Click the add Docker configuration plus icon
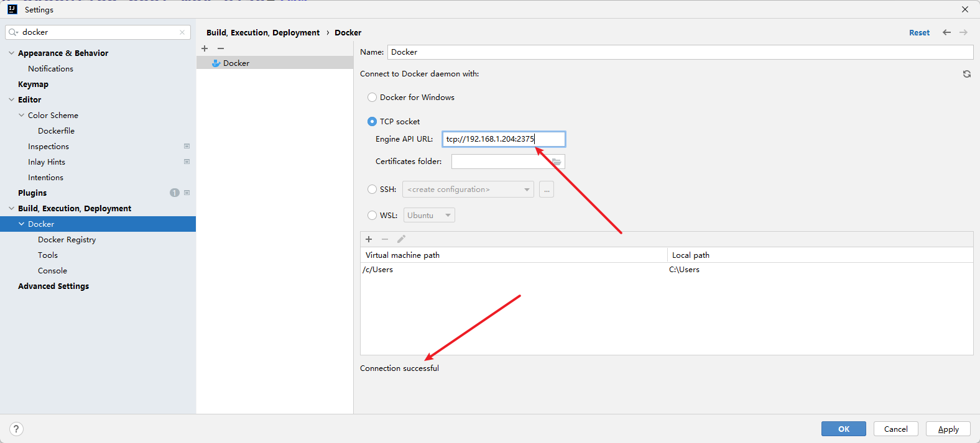Viewport: 980px width, 443px height. [x=205, y=48]
